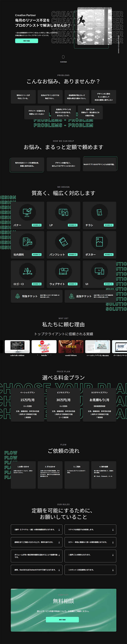
Task: Click the person icon beside 追加チケット
Action: point(72,296)
